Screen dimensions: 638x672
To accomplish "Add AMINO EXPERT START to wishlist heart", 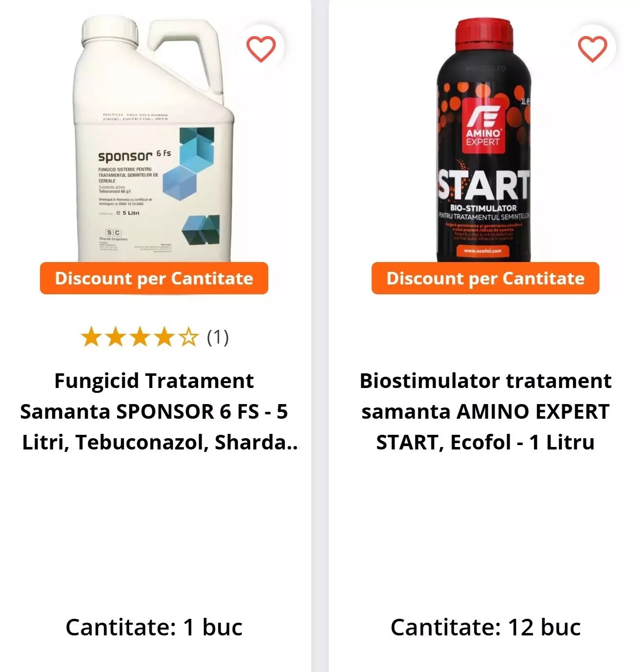I will [x=592, y=49].
